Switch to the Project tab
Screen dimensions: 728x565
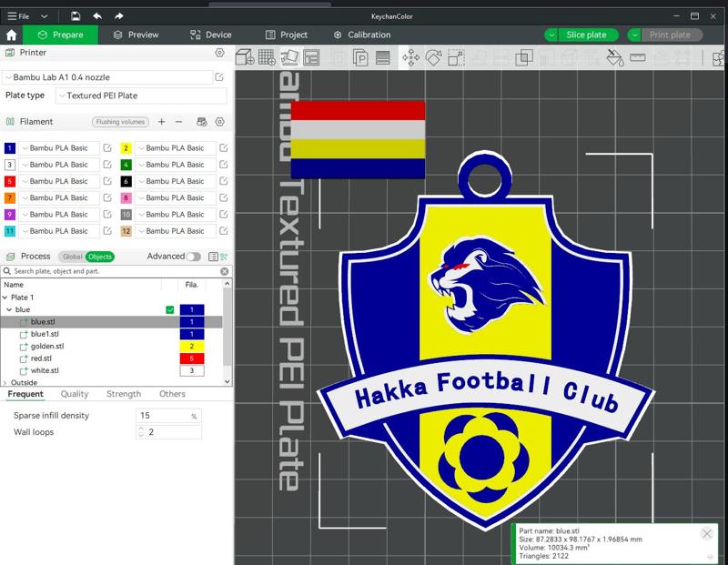287,35
